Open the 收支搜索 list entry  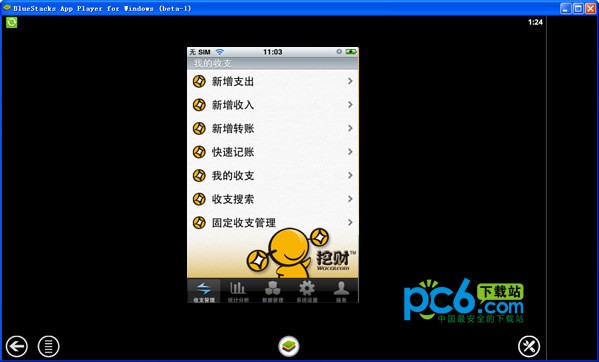click(273, 199)
